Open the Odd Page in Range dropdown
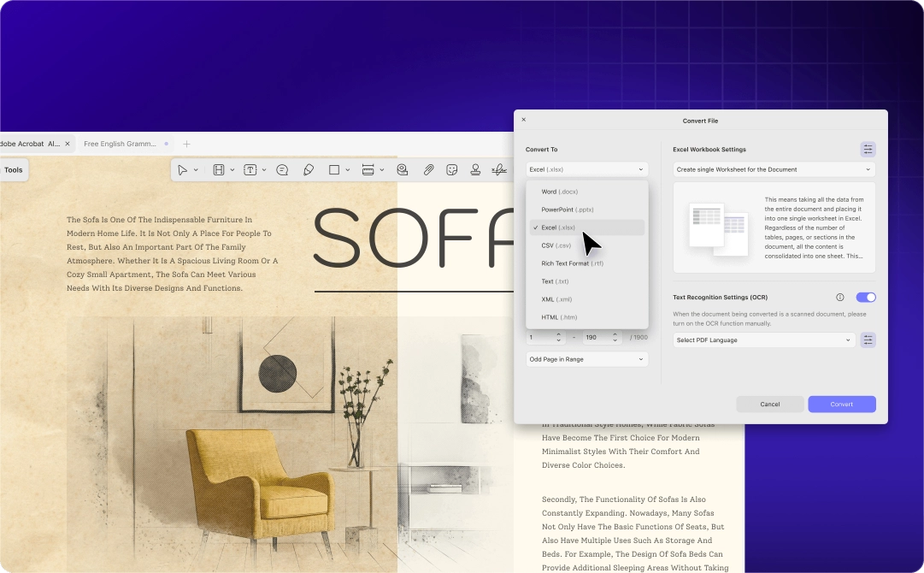The image size is (924, 573). (587, 359)
